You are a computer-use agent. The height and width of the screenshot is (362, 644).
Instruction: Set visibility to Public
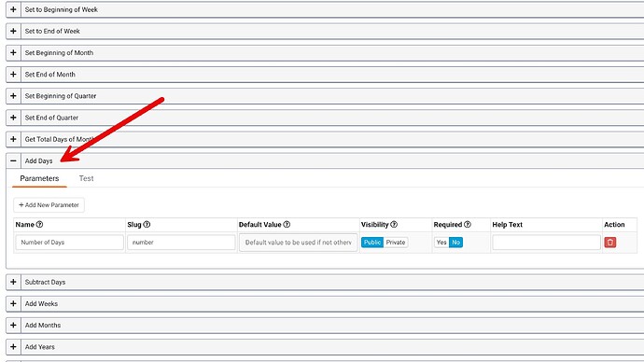[x=372, y=243]
